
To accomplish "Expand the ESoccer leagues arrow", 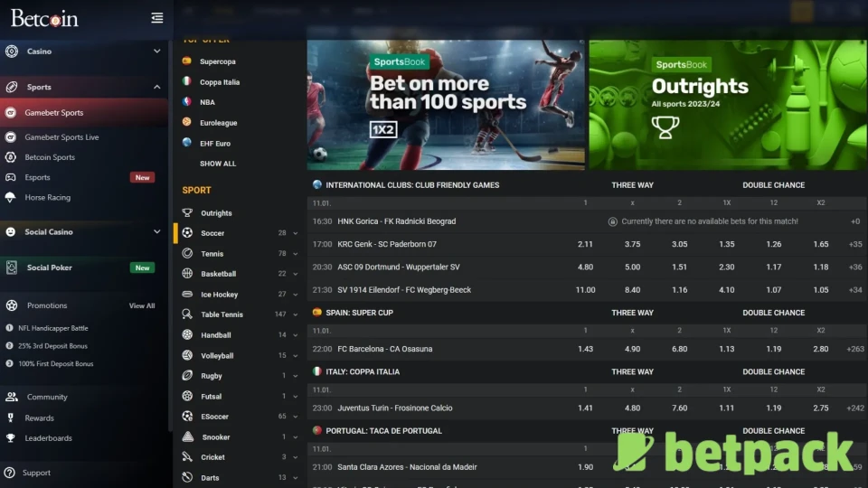I will pos(295,417).
